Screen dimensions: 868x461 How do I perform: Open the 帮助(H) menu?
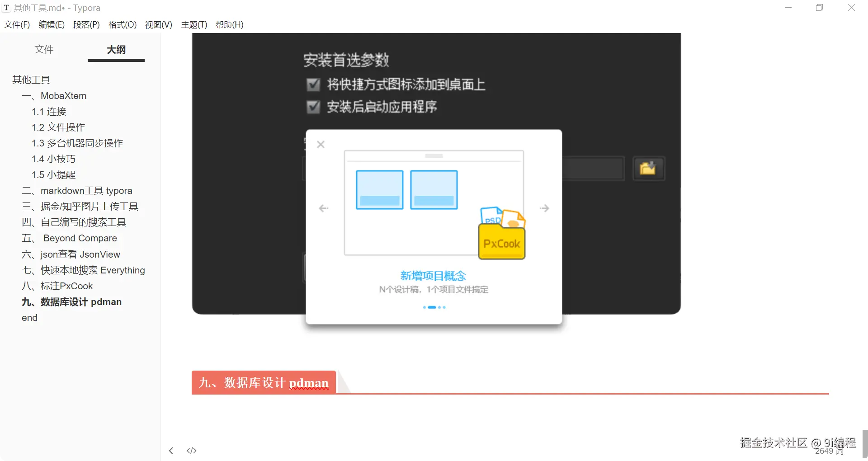click(x=230, y=24)
